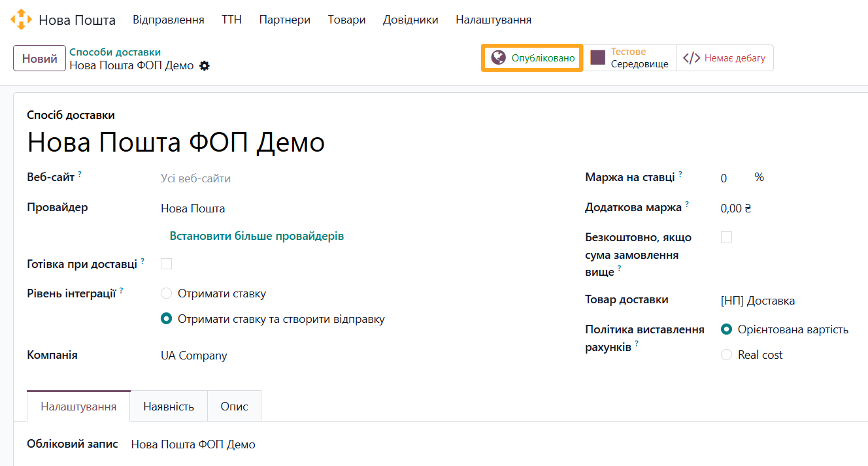Open the ТТН menu

click(231, 20)
